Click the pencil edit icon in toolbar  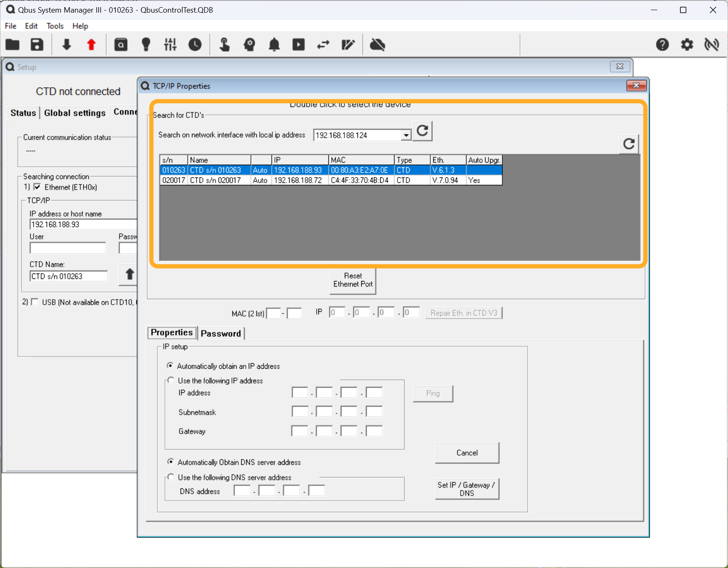pos(348,44)
